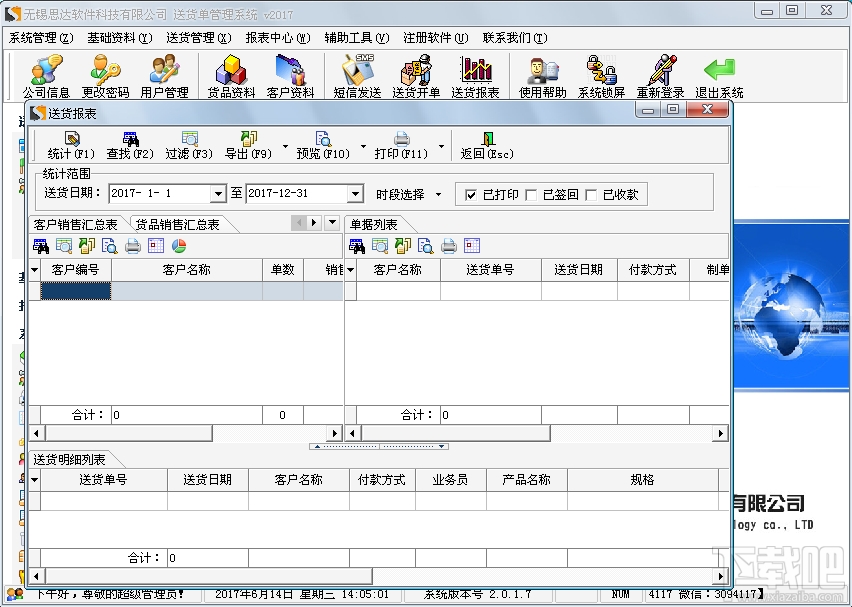Screen dimensions: 852x607
Task: Click 查找(F2) search tool
Action: click(x=130, y=145)
